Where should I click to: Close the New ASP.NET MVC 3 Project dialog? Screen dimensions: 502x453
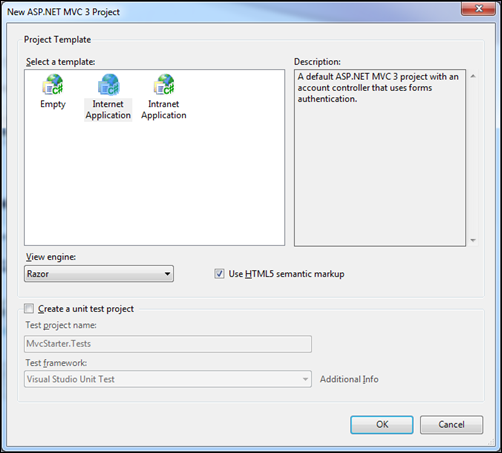click(478, 8)
